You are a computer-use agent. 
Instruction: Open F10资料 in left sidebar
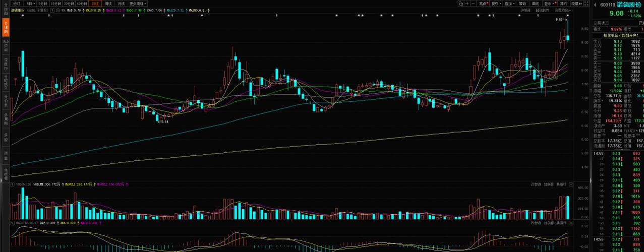(x=6, y=46)
